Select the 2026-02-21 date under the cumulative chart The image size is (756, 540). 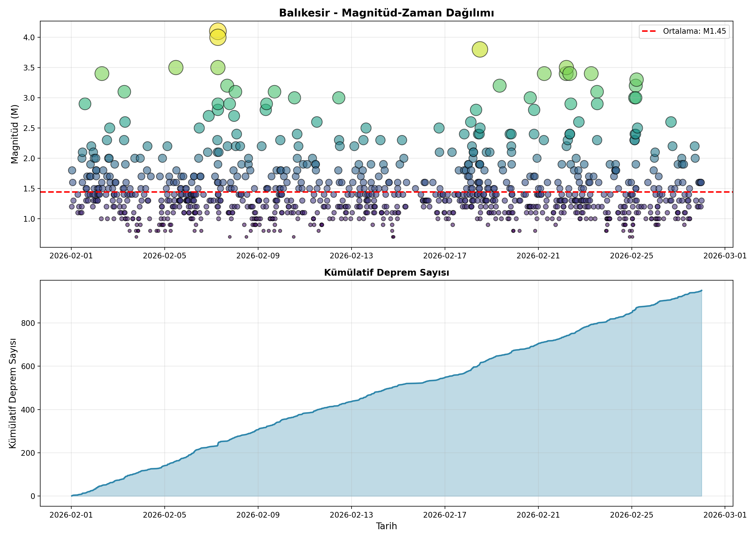click(538, 515)
